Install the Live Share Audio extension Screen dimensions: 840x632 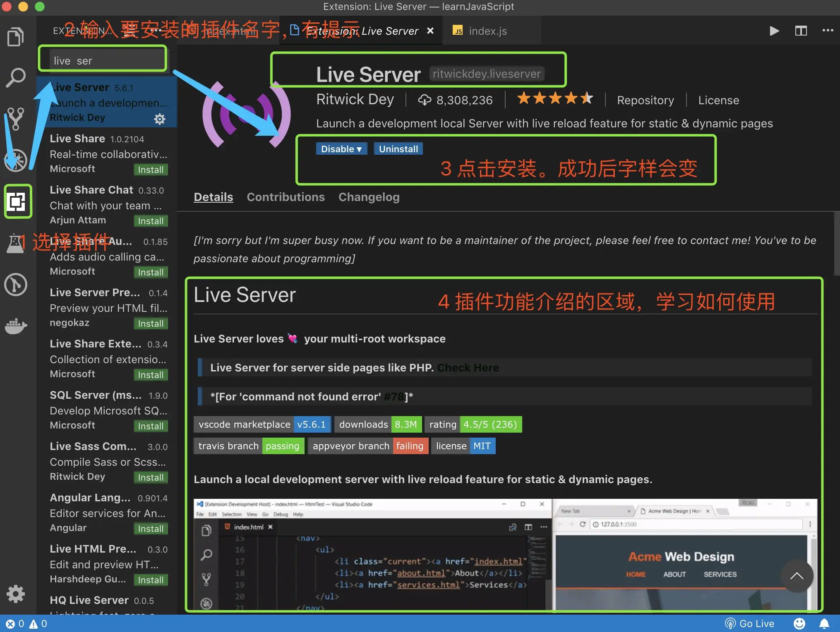[x=151, y=273]
